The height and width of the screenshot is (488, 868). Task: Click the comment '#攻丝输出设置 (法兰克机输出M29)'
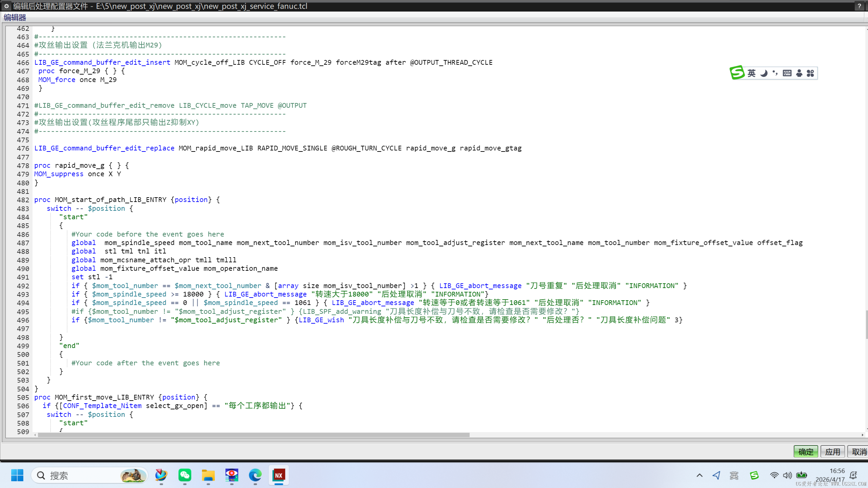tap(98, 45)
